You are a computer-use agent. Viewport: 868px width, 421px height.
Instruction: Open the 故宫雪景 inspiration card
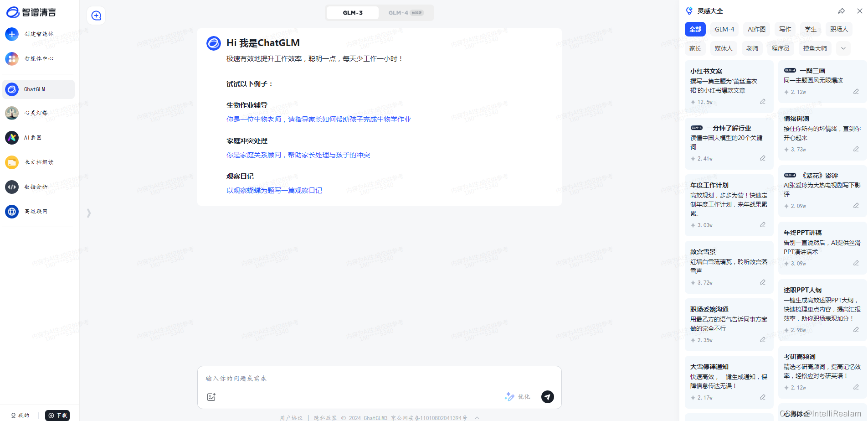pos(729,267)
